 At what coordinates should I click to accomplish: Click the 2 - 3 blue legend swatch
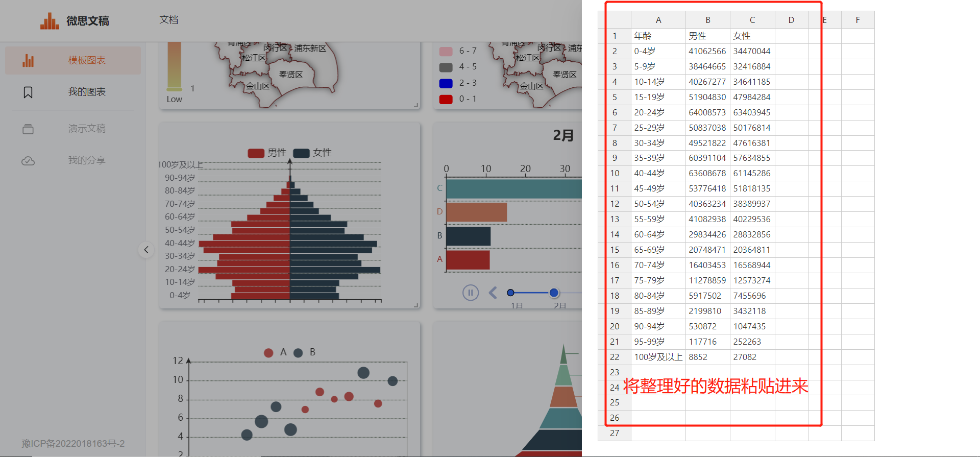pos(446,83)
